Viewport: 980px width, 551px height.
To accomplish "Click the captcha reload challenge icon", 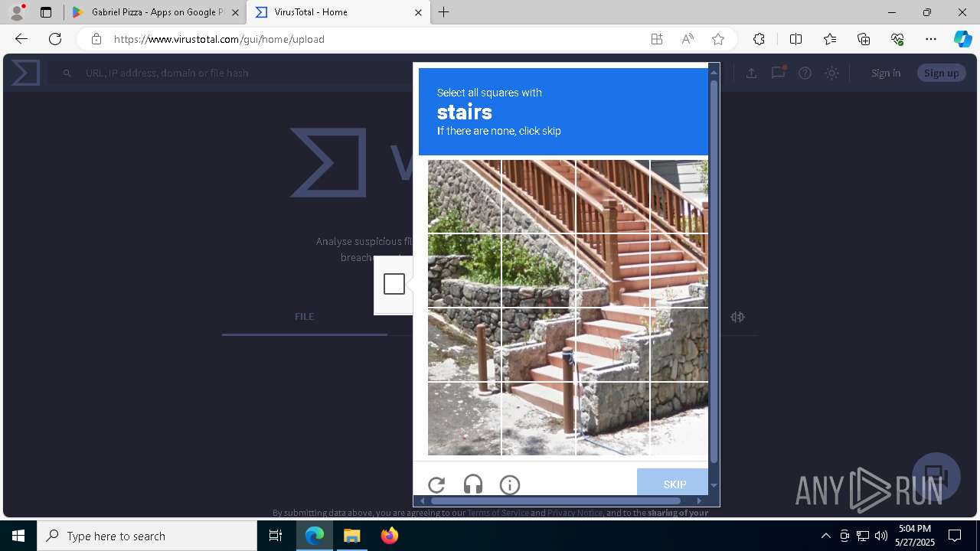I will click(436, 484).
